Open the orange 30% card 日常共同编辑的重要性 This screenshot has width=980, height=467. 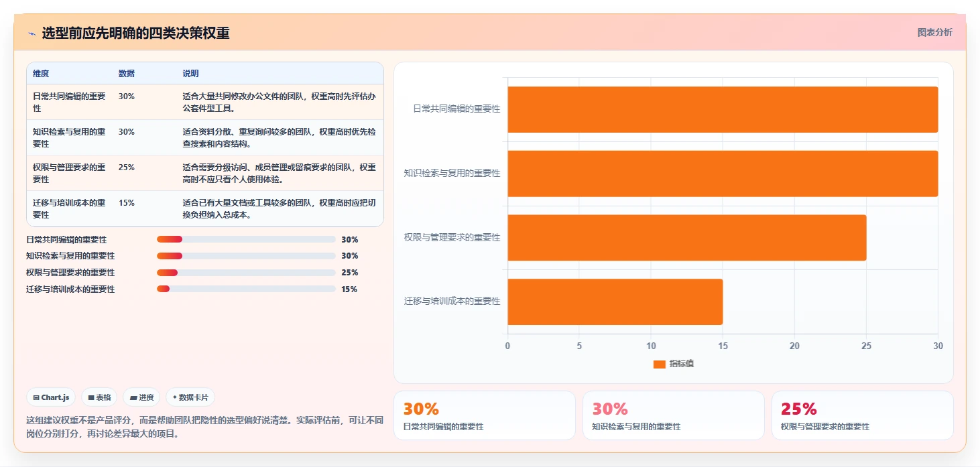pos(485,415)
